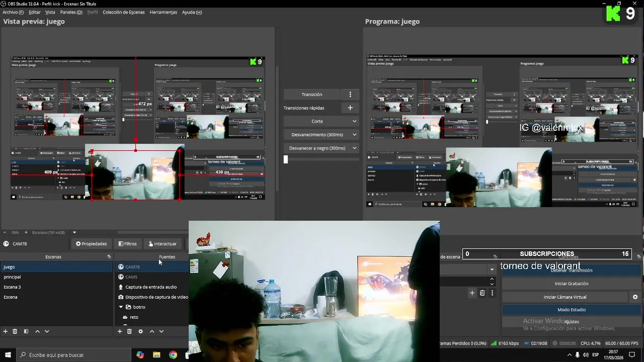
Task: Click the Interactuar button
Action: pos(163,244)
